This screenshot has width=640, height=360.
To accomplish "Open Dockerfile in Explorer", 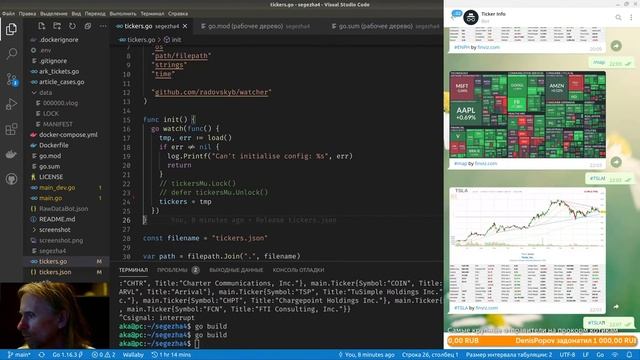I will 53,145.
